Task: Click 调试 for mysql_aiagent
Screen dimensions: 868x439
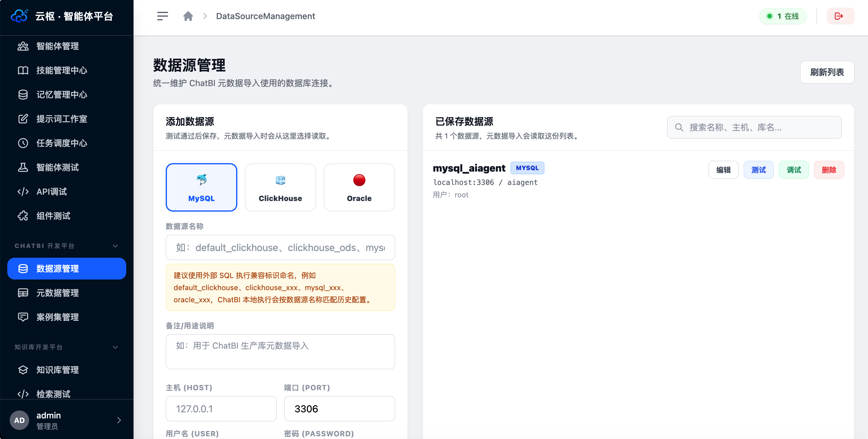Action: pyautogui.click(x=794, y=170)
